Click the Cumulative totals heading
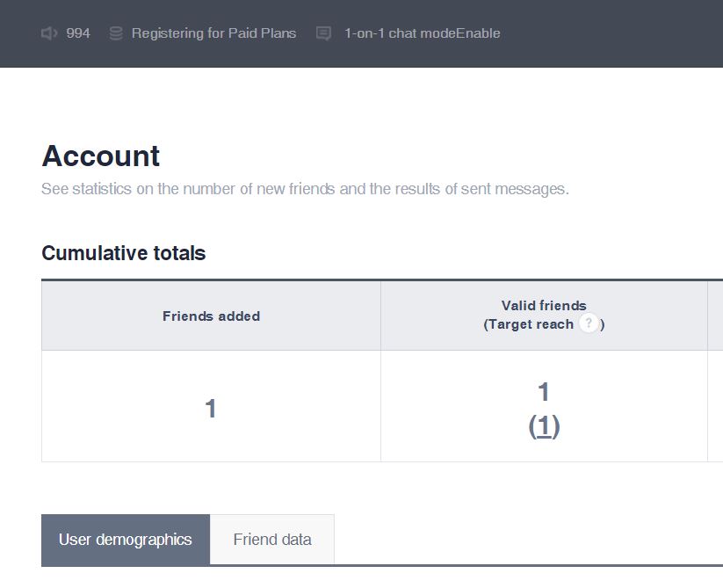Viewport: 723px width, 588px height. click(x=124, y=253)
